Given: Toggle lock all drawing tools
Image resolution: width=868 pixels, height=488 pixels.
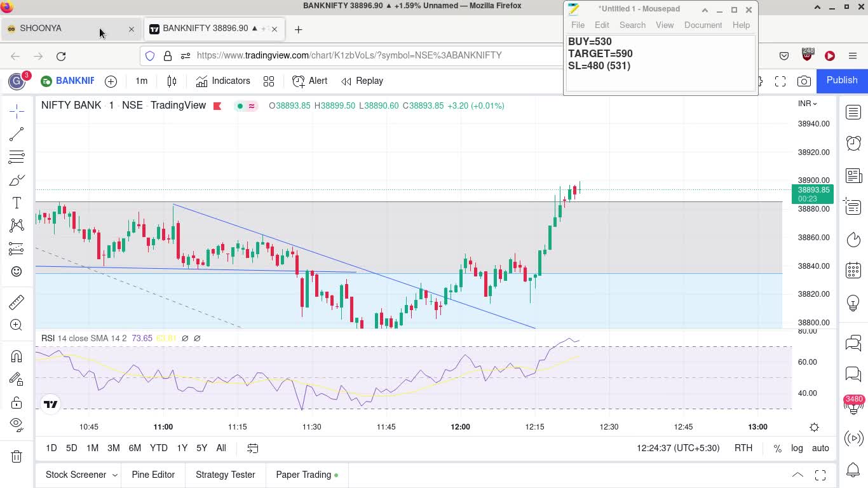Looking at the screenshot, I should tap(17, 402).
